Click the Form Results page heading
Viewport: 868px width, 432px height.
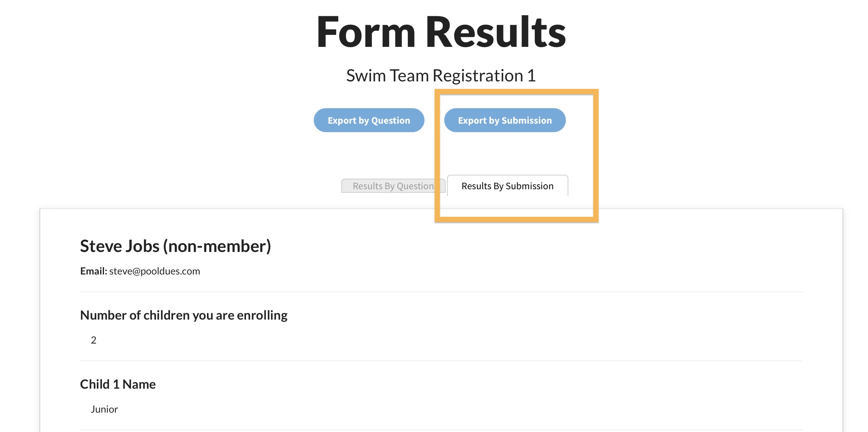click(x=441, y=32)
